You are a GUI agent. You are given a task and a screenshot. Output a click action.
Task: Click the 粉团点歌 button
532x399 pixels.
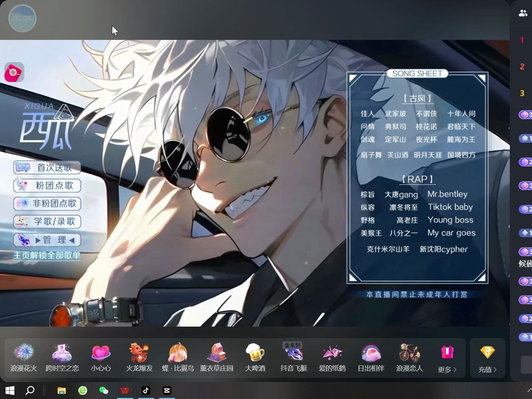coord(47,185)
